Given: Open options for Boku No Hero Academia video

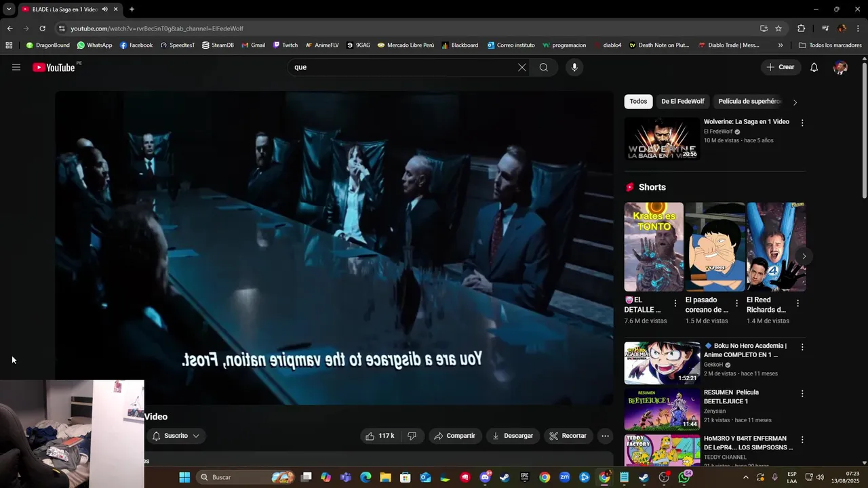Looking at the screenshot, I should click(x=802, y=347).
